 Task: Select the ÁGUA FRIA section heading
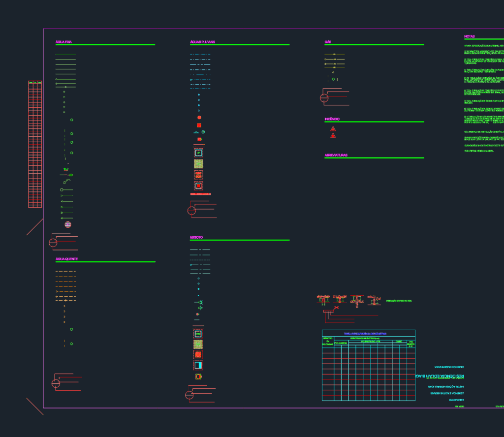(x=63, y=42)
